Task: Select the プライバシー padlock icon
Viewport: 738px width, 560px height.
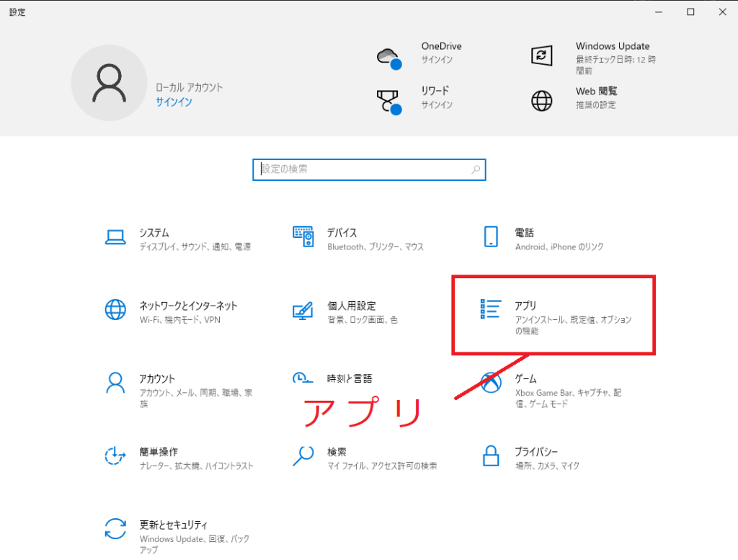Action: coord(491,455)
